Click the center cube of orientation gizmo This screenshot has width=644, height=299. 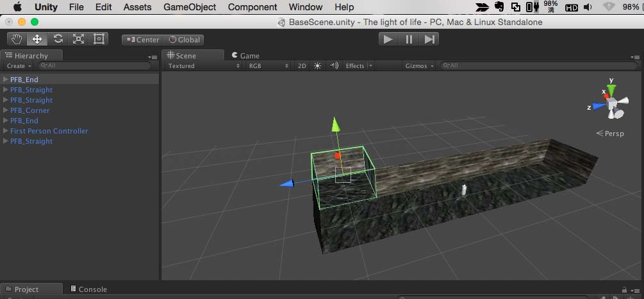(x=613, y=103)
